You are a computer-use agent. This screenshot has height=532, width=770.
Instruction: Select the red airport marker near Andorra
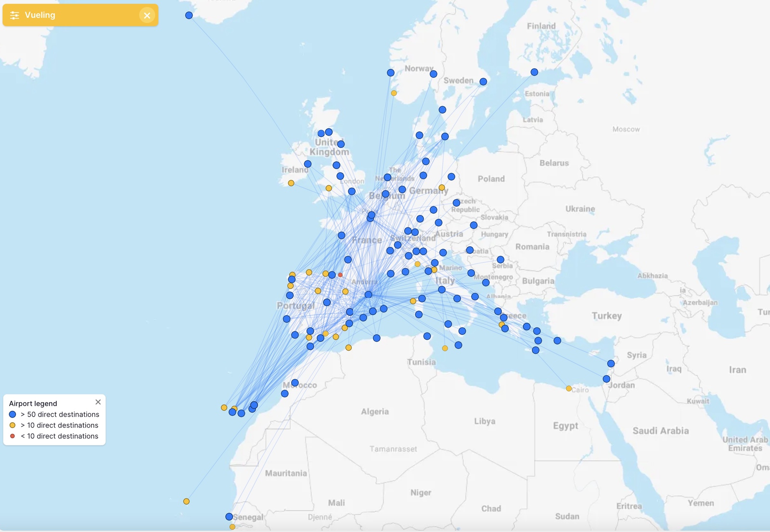340,275
